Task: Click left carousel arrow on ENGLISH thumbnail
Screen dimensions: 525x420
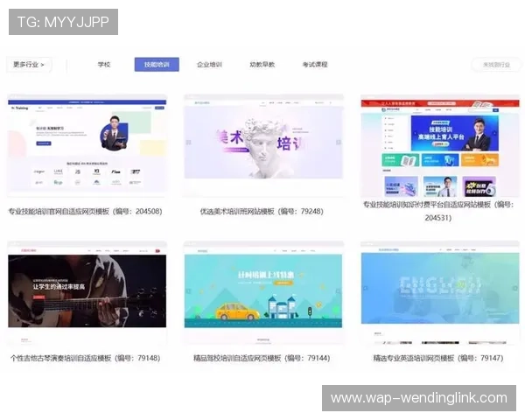Action: [x=365, y=288]
